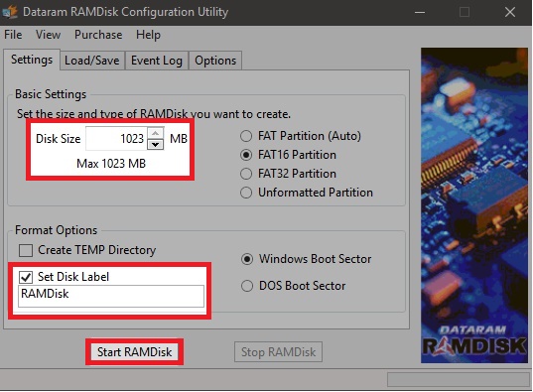Click the 'Max 1023 MB' text

111,164
